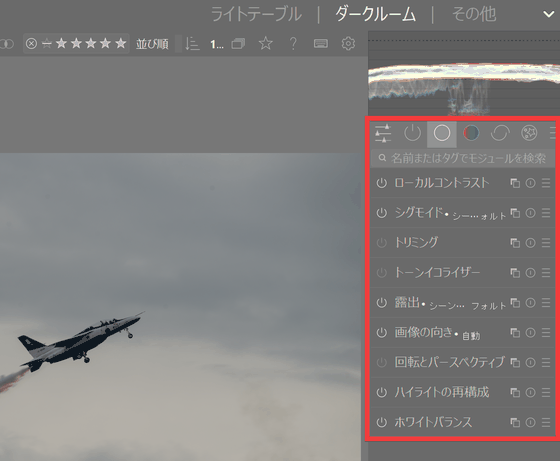
Task: Click the help question mark icon
Action: tap(293, 44)
